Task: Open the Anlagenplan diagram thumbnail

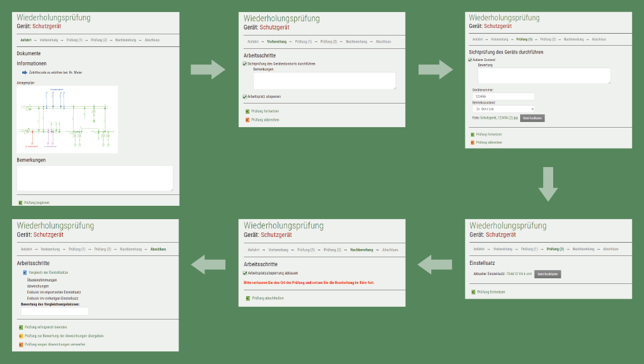Action: pyautogui.click(x=67, y=119)
